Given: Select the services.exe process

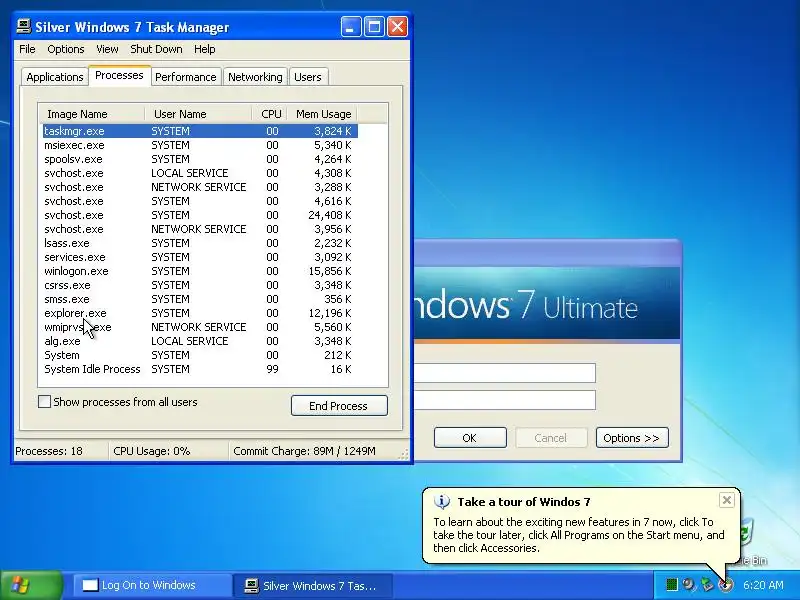Looking at the screenshot, I should point(200,257).
